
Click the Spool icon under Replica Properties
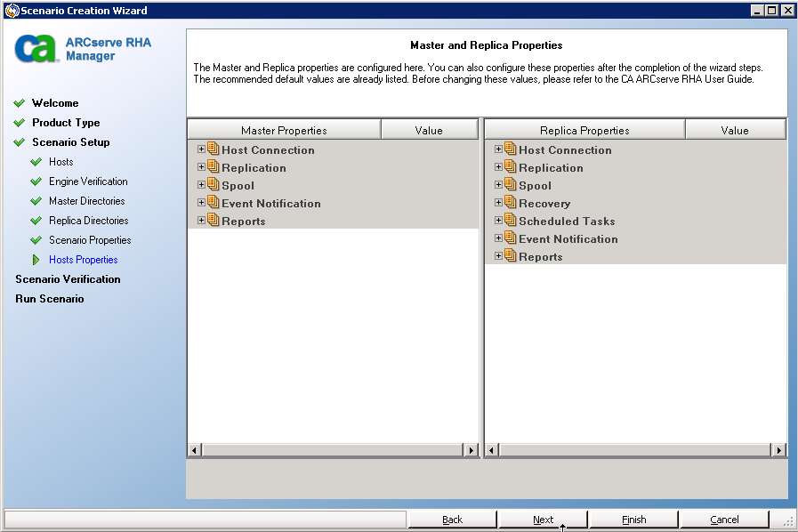point(510,185)
